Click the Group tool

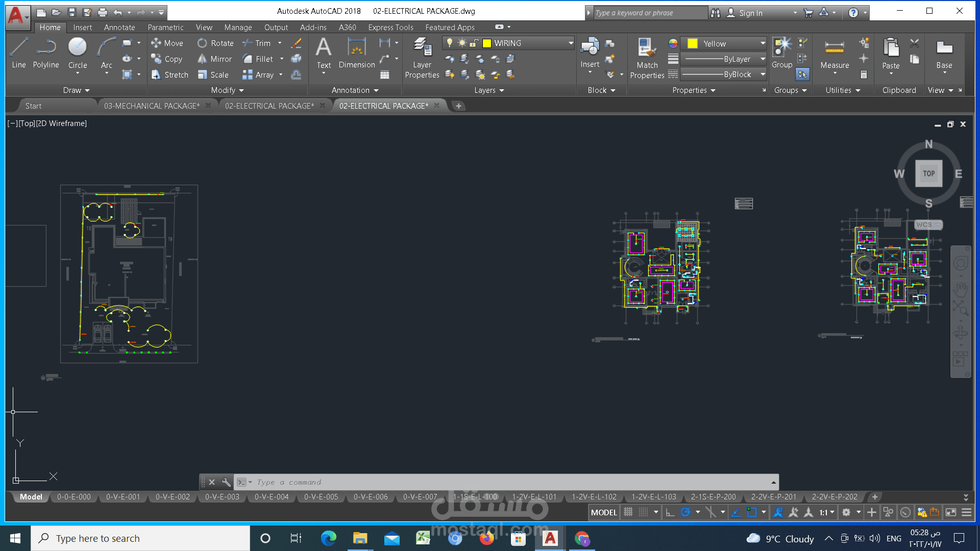[781, 53]
